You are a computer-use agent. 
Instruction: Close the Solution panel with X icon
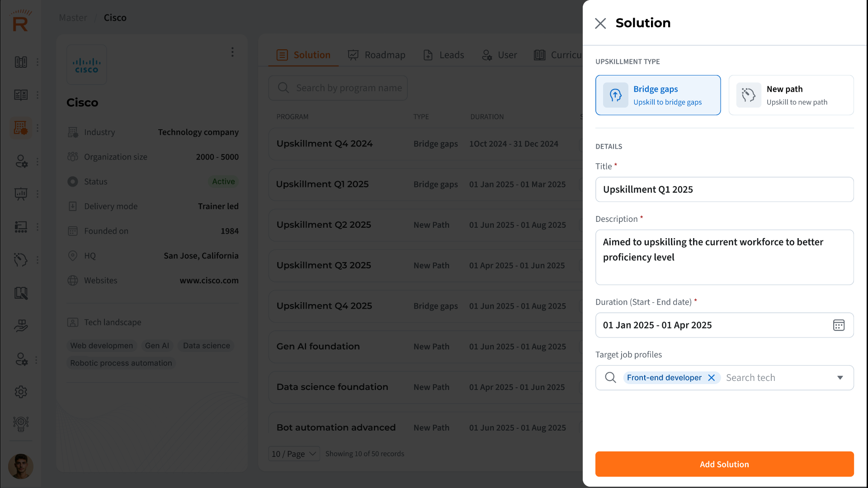tap(600, 23)
